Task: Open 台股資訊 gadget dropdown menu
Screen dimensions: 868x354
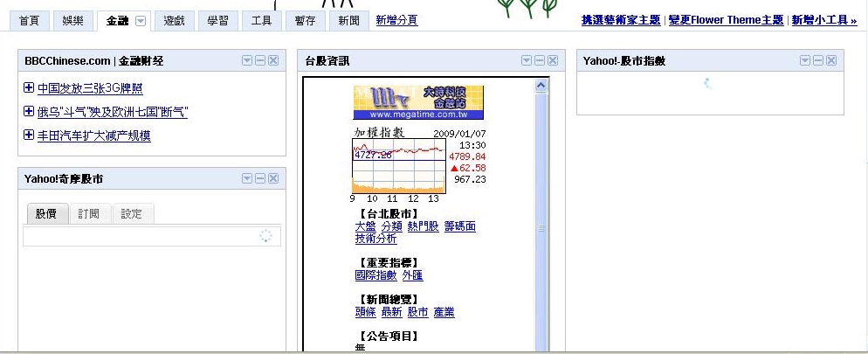Action: (x=527, y=61)
